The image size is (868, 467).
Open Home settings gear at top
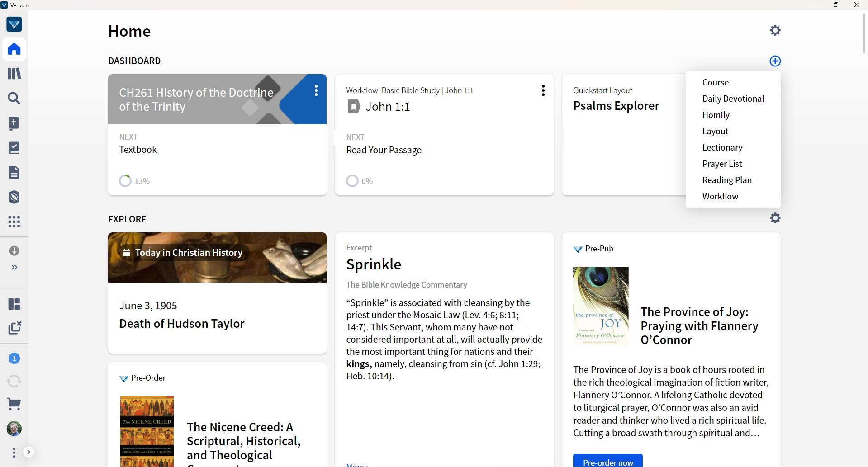[775, 30]
